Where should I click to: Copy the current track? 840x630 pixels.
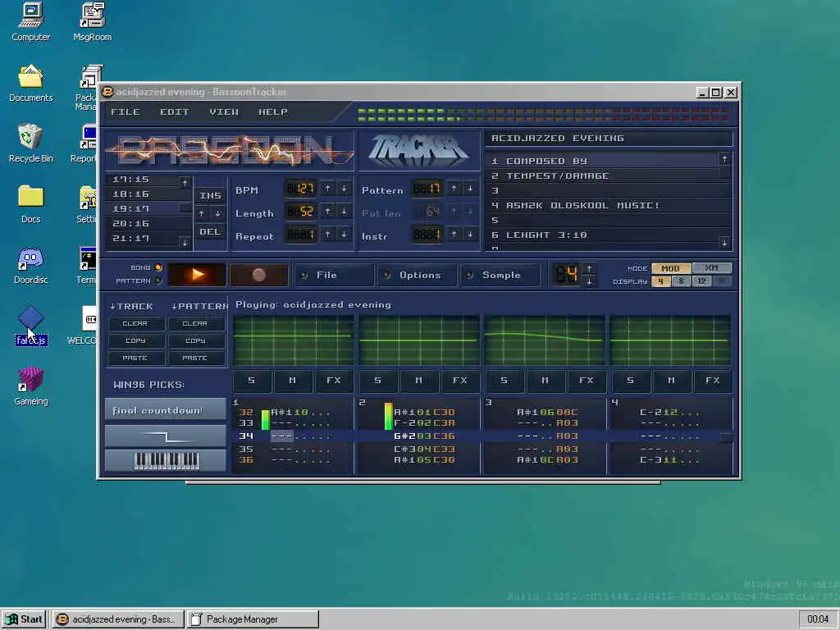(x=135, y=340)
